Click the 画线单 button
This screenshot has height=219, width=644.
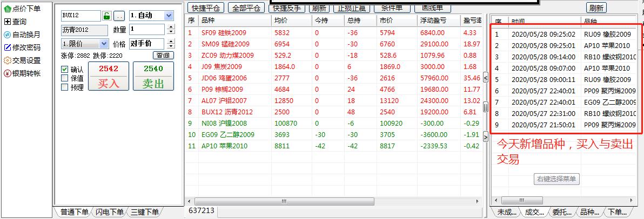pyautogui.click(x=432, y=8)
